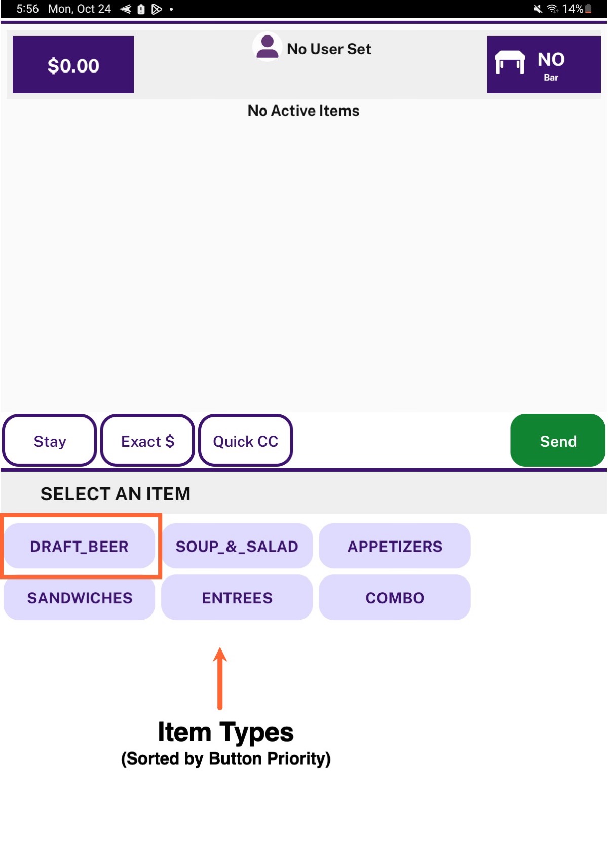The height and width of the screenshot is (868, 608).
Task: Select the NO Bar table button
Action: click(544, 64)
